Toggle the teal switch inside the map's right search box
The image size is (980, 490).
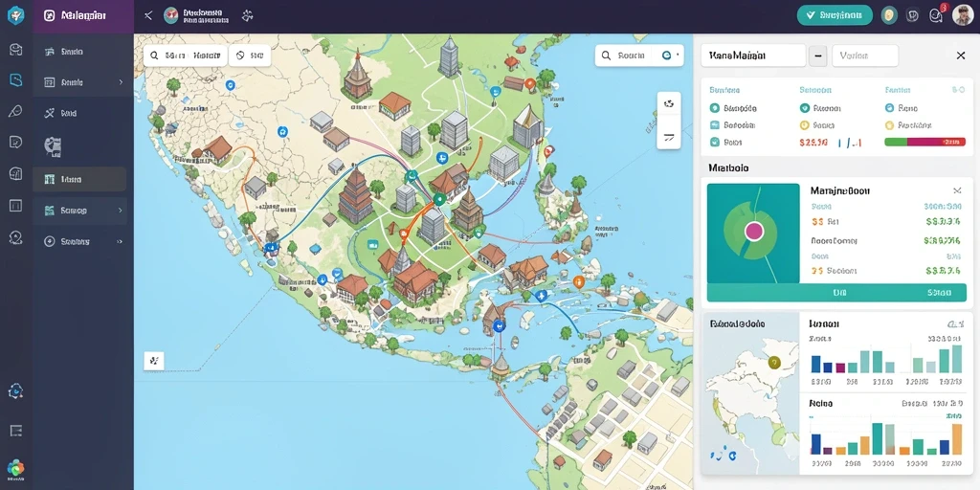click(667, 56)
